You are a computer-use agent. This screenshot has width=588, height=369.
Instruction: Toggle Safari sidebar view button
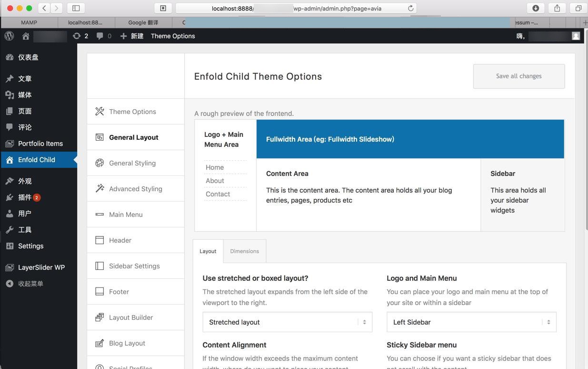pyautogui.click(x=76, y=8)
